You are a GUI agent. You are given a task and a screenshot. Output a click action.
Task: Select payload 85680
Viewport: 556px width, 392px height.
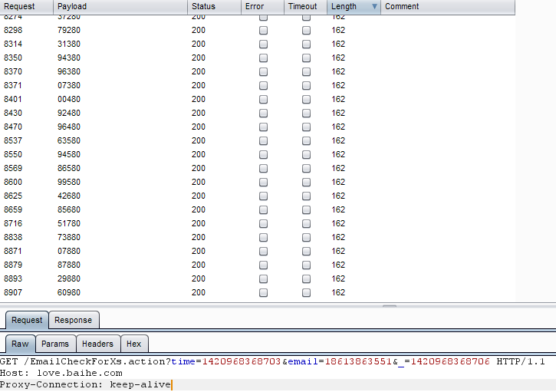tap(69, 210)
